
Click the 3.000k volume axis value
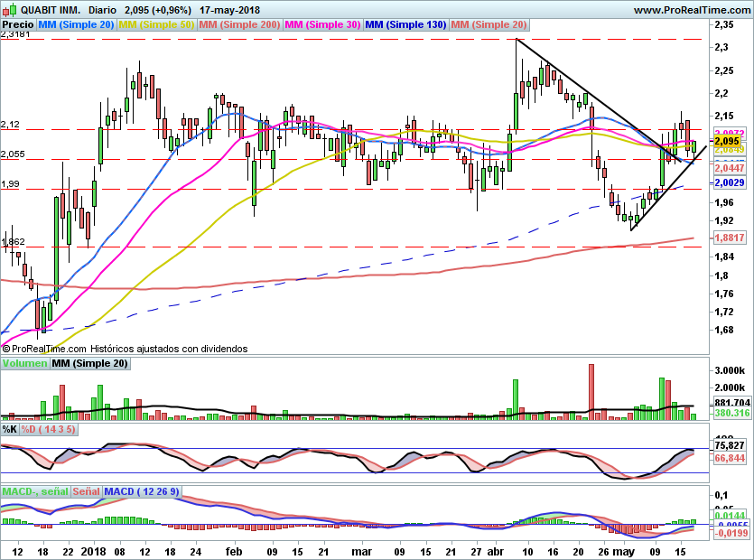click(730, 370)
